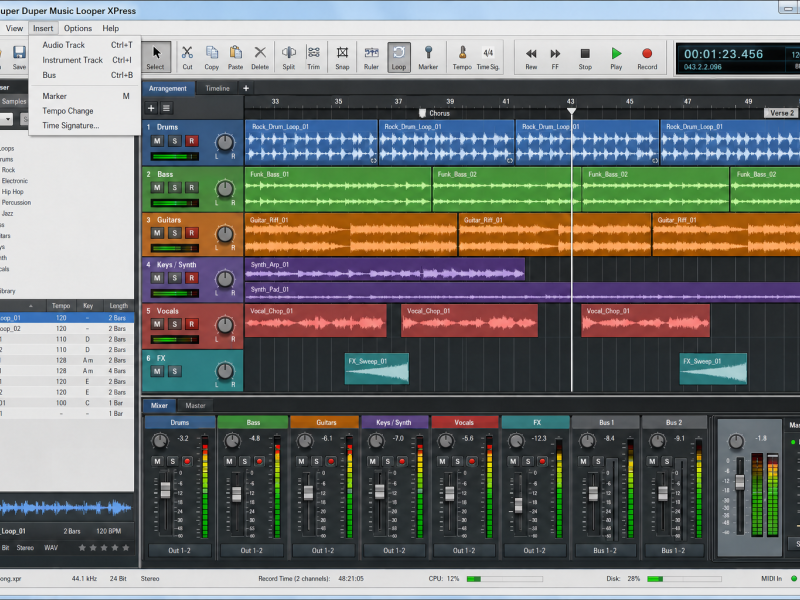This screenshot has width=800, height=600.
Task: Rewind with the Rew button
Action: click(x=531, y=58)
